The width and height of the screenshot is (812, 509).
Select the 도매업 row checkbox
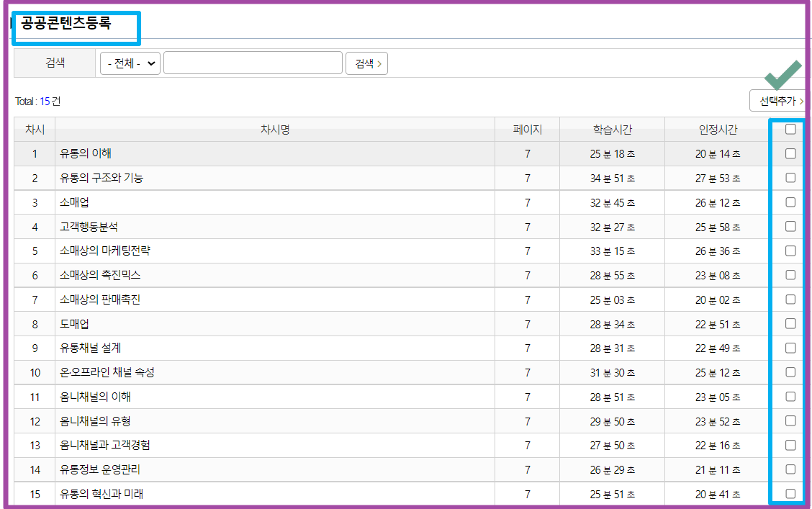point(790,324)
